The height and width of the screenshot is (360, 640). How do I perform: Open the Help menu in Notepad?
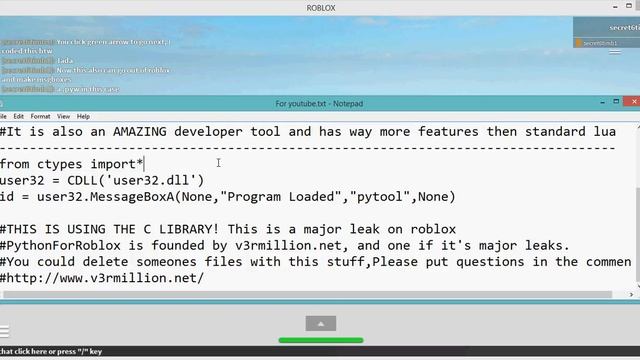(x=83, y=116)
